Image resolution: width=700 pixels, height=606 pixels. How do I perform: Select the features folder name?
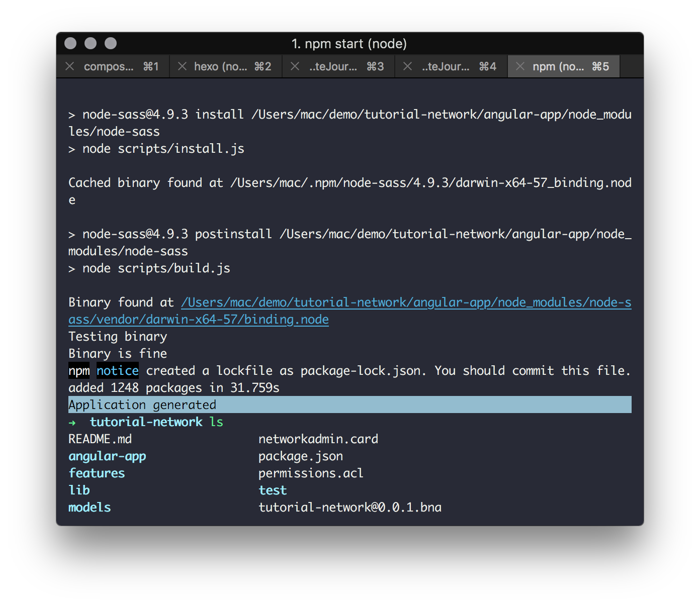97,473
